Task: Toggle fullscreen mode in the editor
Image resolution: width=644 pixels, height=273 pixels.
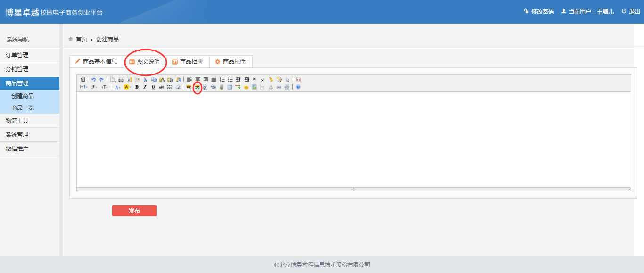Action: [298, 80]
